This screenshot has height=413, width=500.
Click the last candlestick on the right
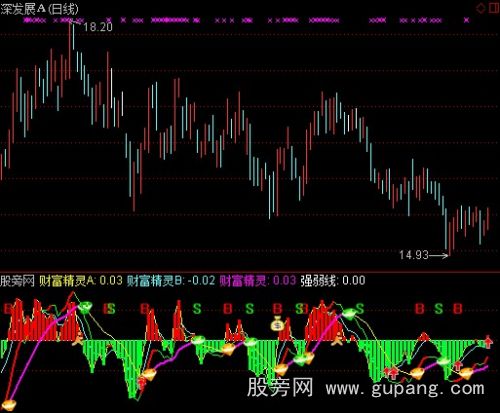coord(488,219)
